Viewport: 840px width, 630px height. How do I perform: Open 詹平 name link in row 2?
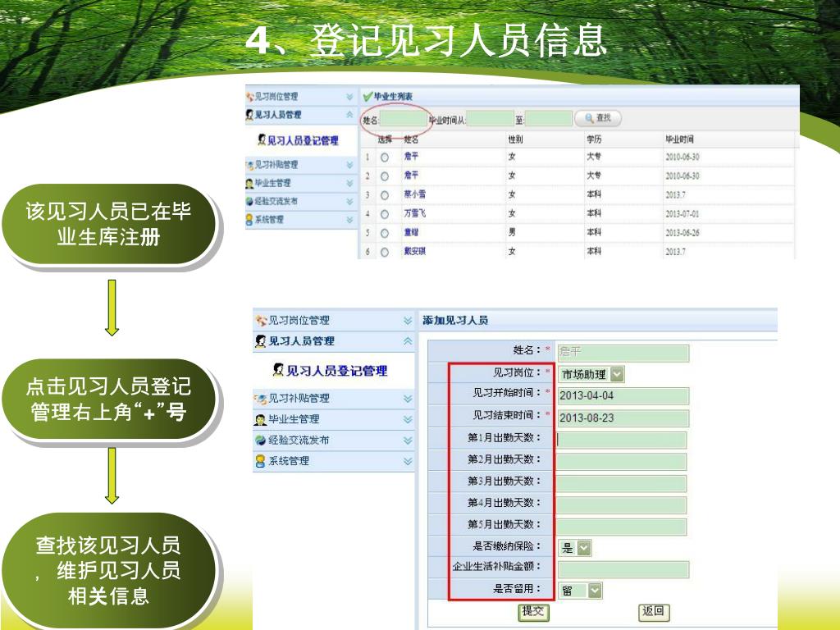412,176
